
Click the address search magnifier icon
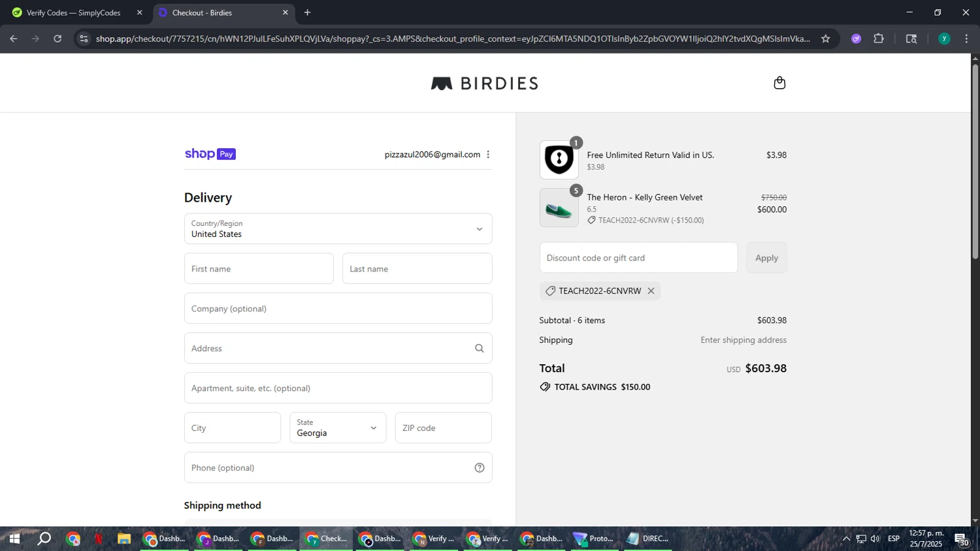[480, 349]
